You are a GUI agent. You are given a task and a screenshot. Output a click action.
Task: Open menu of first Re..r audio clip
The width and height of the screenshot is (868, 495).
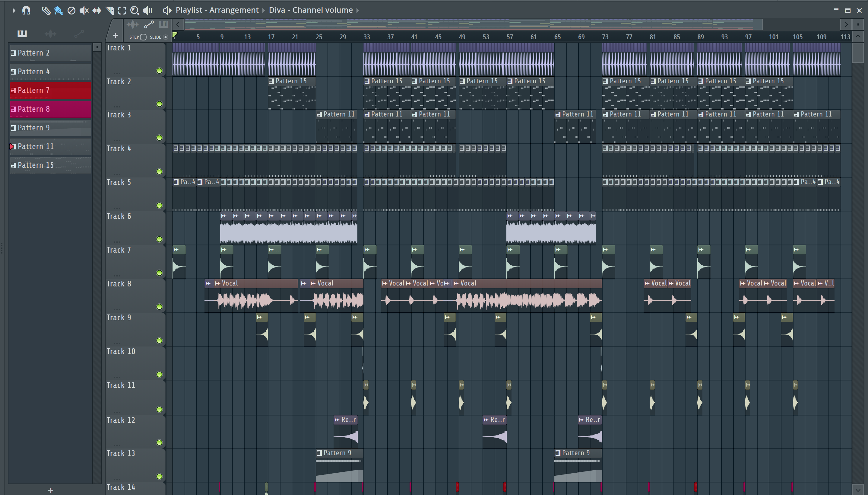(x=337, y=420)
